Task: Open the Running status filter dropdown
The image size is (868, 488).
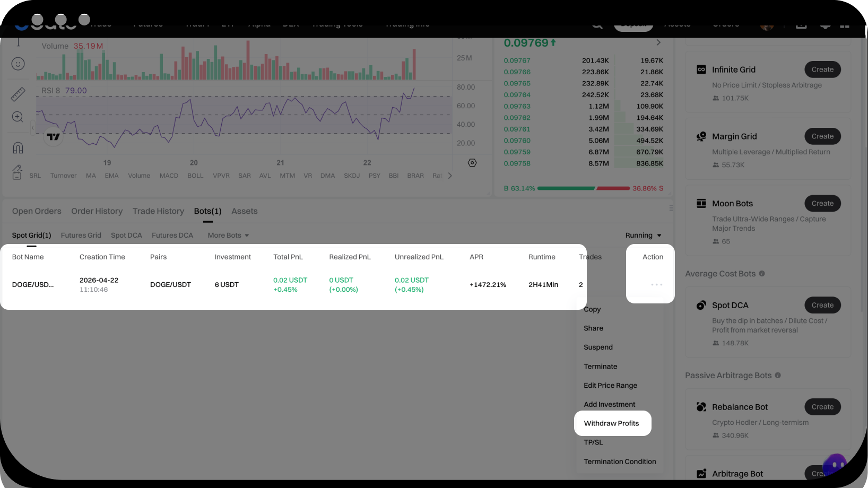Action: (643, 236)
